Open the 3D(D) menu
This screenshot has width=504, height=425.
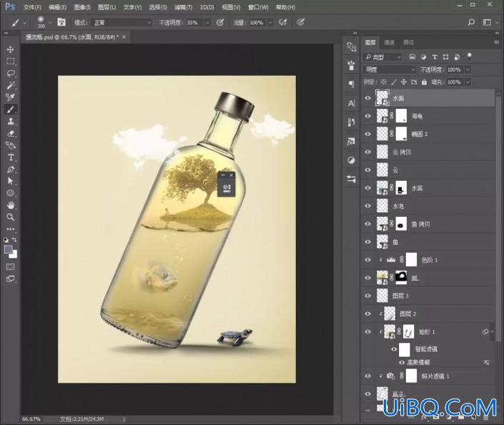click(207, 7)
